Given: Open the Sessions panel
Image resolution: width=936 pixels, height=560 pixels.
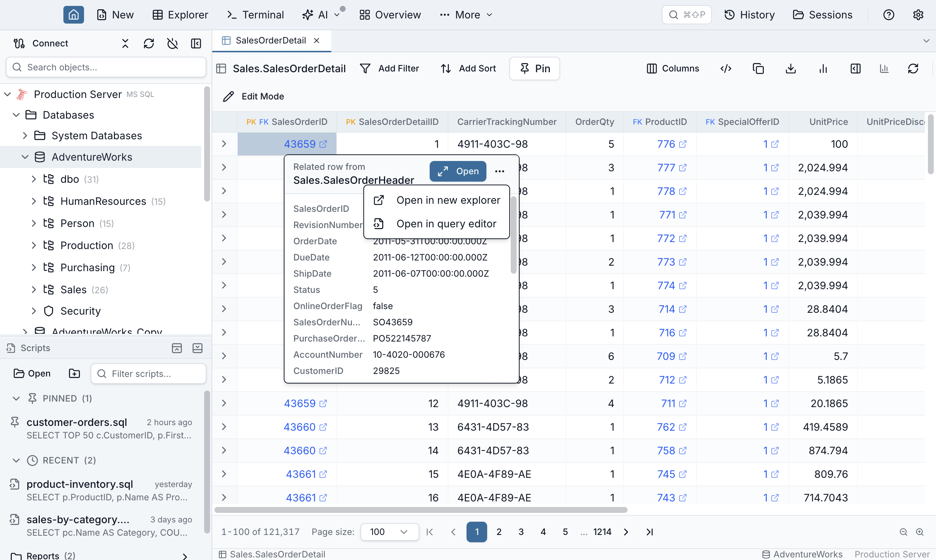Looking at the screenshot, I should (823, 15).
